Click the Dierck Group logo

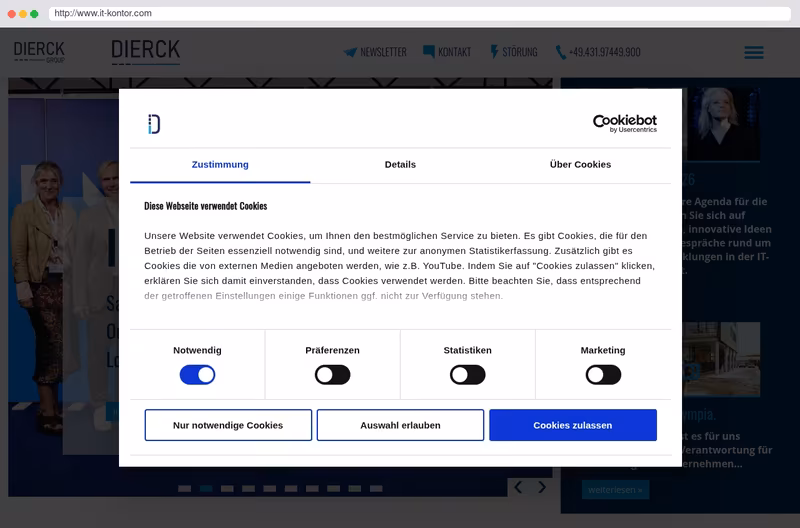tap(39, 52)
